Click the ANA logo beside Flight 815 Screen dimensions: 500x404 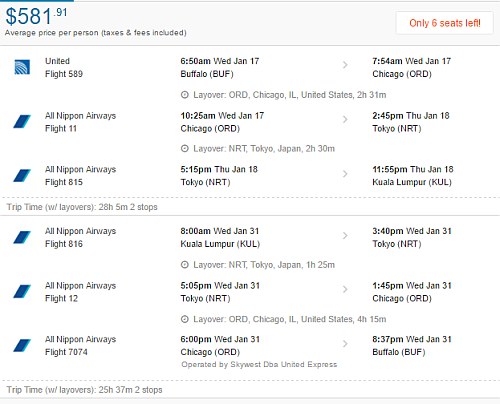[x=22, y=176]
